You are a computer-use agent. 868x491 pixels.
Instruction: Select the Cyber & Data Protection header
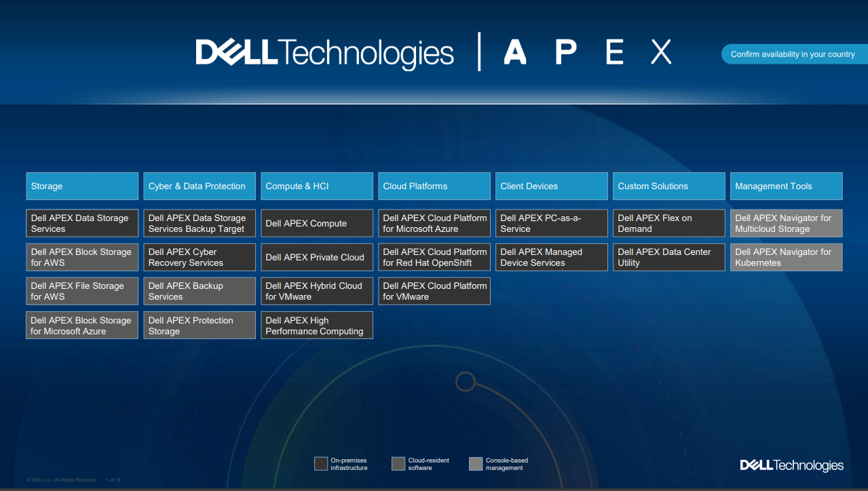tap(200, 186)
